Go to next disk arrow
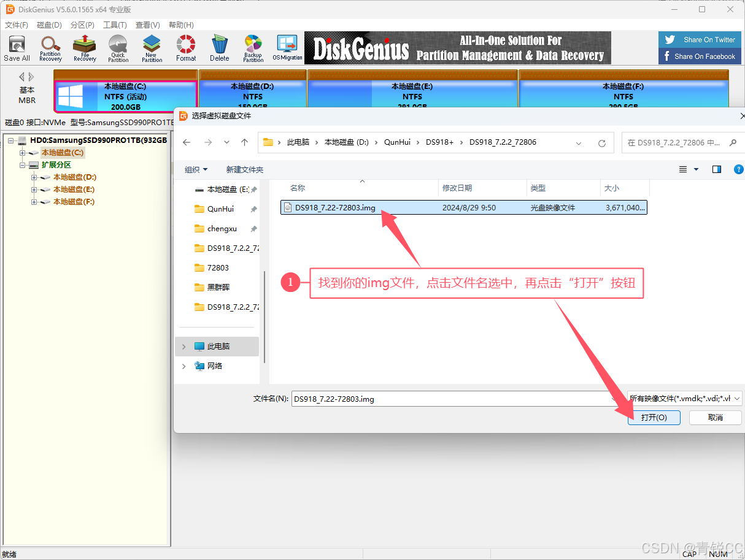This screenshot has width=745, height=560. click(31, 77)
